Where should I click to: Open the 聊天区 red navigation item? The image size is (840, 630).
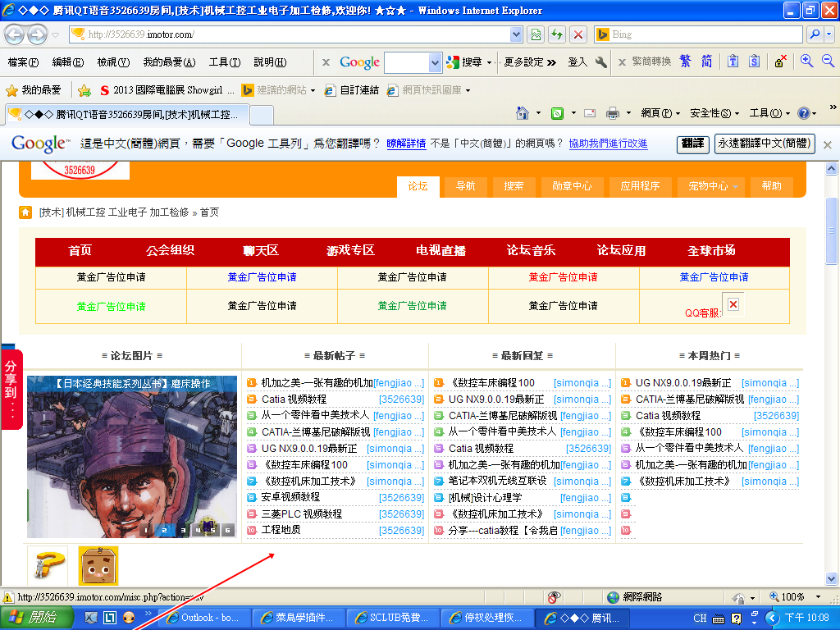pos(260,251)
